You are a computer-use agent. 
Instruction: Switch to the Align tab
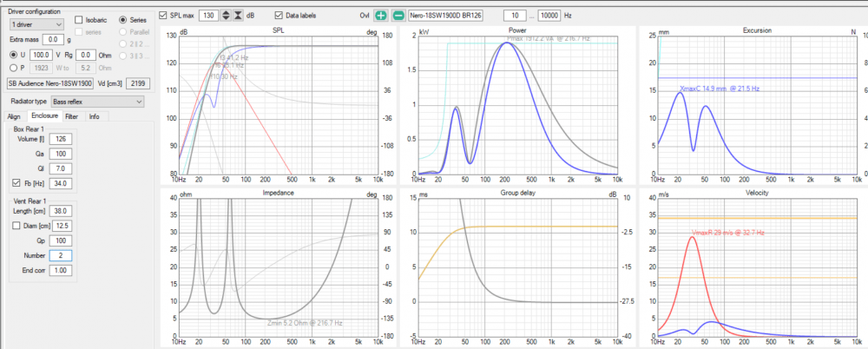point(14,116)
